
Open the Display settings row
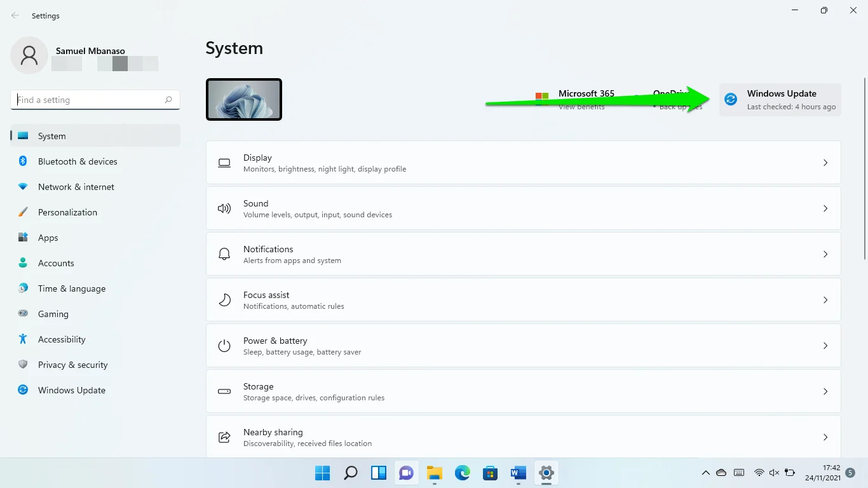[523, 163]
